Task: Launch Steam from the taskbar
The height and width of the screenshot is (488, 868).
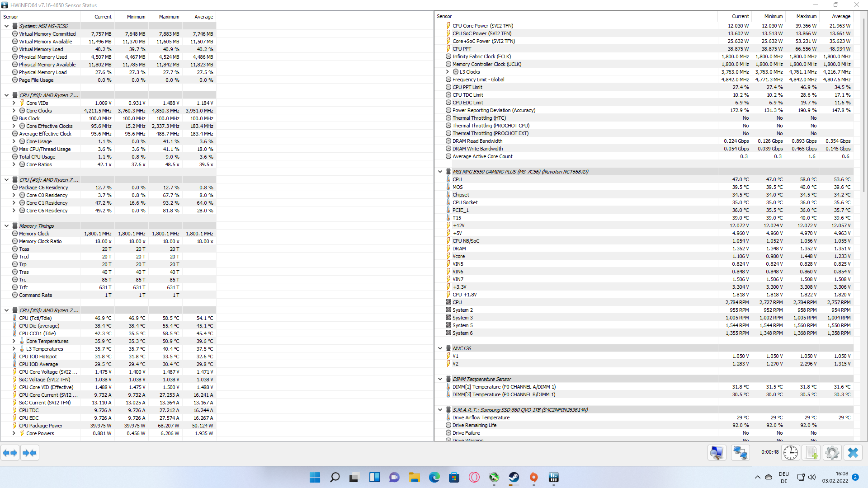Action: [x=514, y=478]
